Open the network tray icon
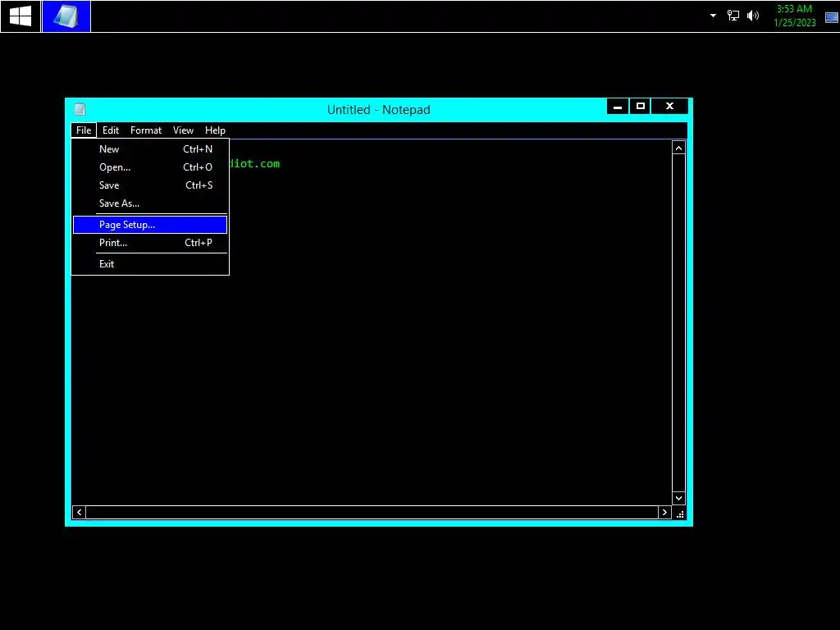The image size is (840, 630). coord(733,16)
